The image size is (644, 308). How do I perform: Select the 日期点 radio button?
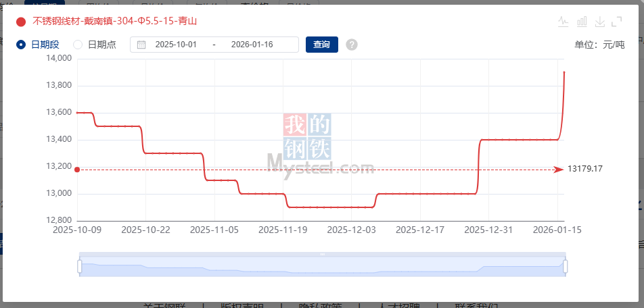tap(78, 45)
